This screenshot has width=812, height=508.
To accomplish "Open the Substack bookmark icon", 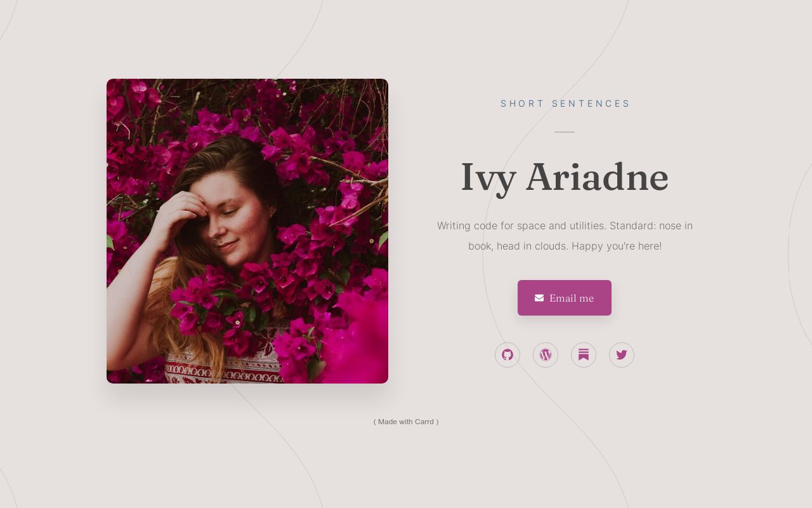I will click(x=584, y=355).
